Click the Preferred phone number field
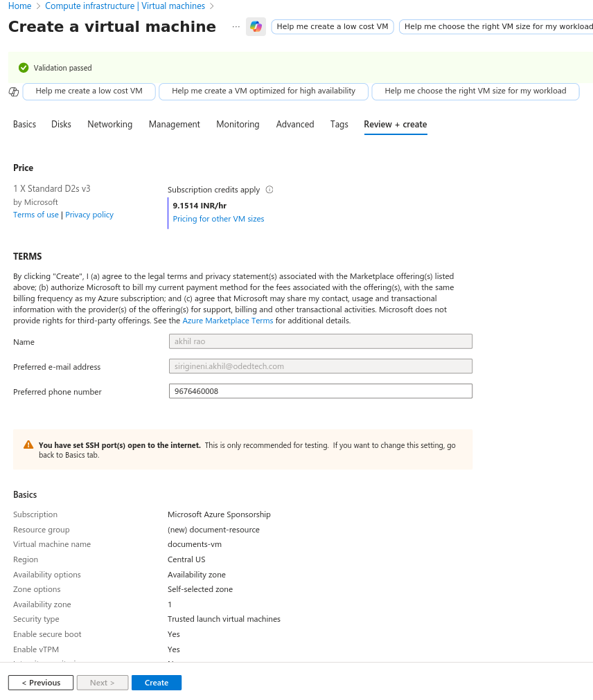This screenshot has width=593, height=700. tap(321, 391)
